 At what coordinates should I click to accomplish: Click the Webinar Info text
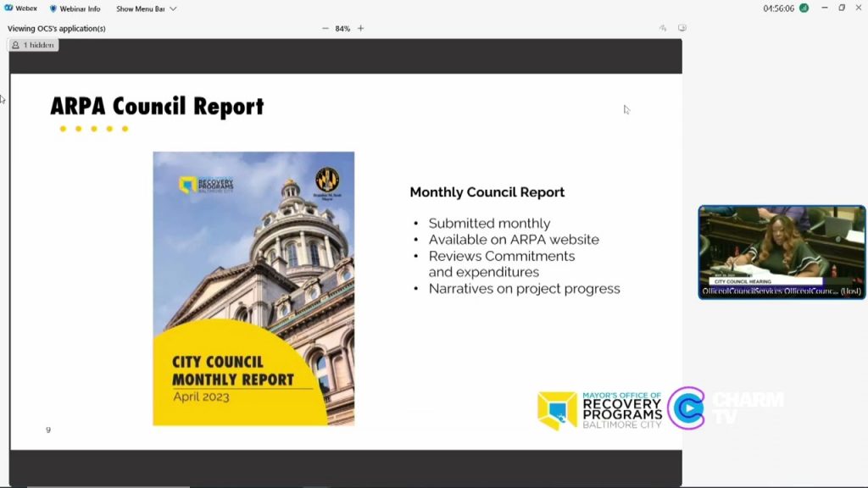[81, 8]
